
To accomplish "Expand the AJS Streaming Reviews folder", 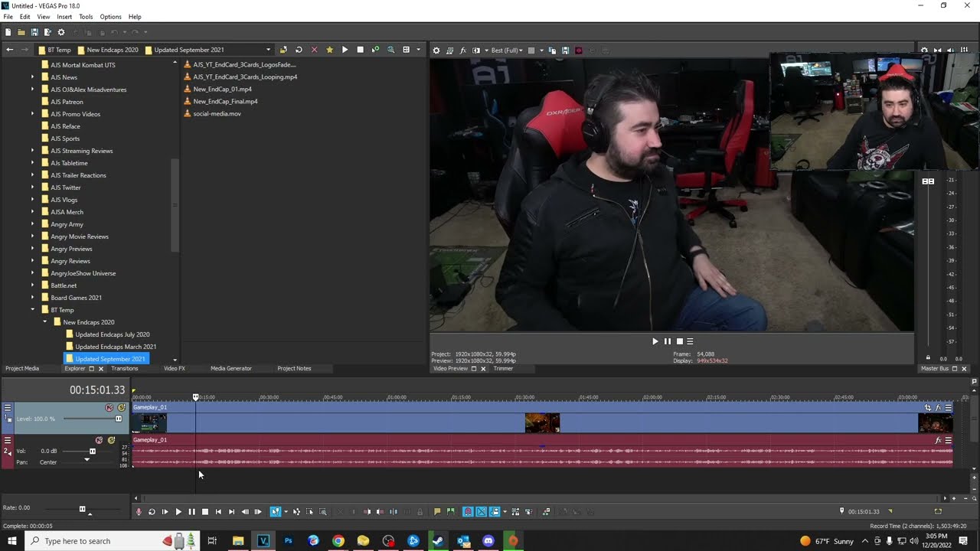I will (33, 151).
